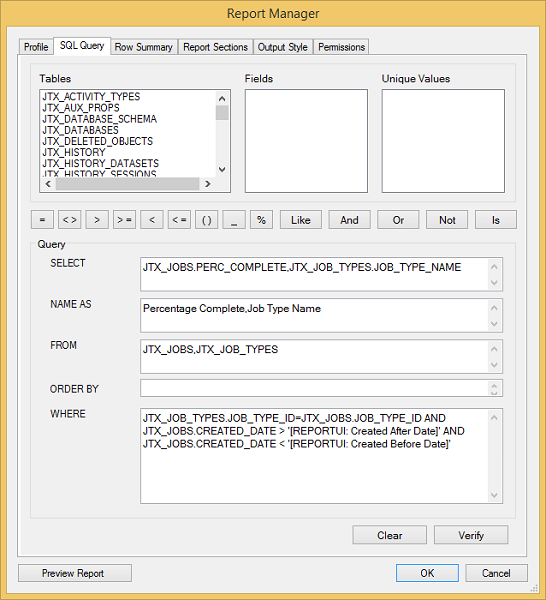Cancel the Report Manager dialog
The height and width of the screenshot is (600, 546).
[x=496, y=573]
